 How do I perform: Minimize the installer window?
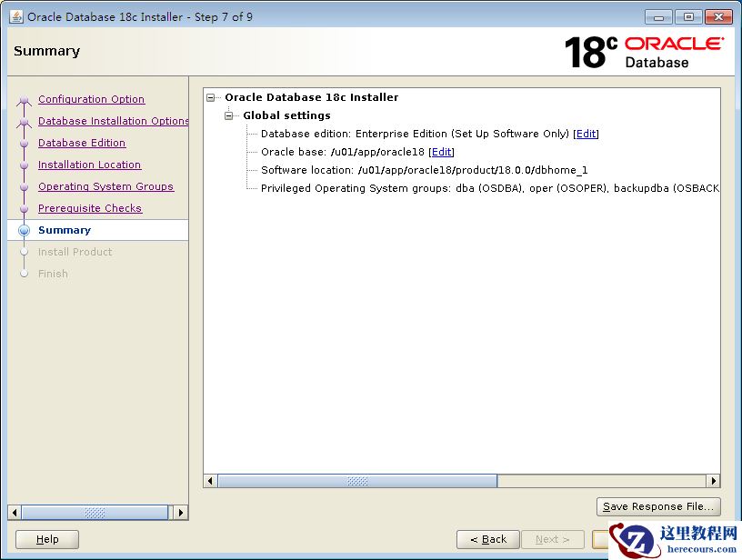(658, 17)
